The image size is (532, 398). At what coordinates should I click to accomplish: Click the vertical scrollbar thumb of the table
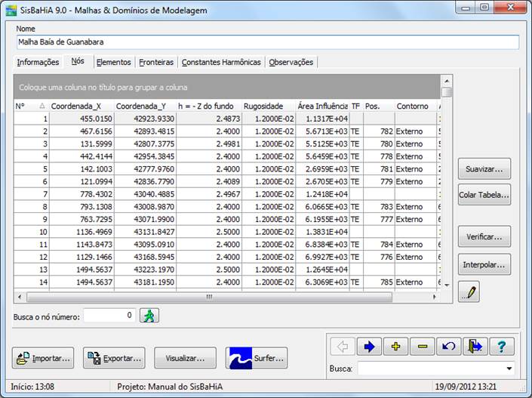coord(447,92)
